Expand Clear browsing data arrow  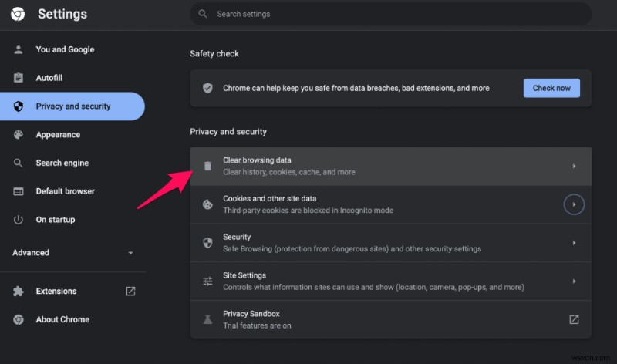click(x=574, y=166)
